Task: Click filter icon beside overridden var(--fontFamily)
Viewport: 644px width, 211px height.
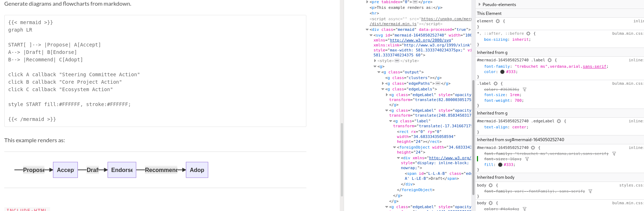Action: click(590, 191)
